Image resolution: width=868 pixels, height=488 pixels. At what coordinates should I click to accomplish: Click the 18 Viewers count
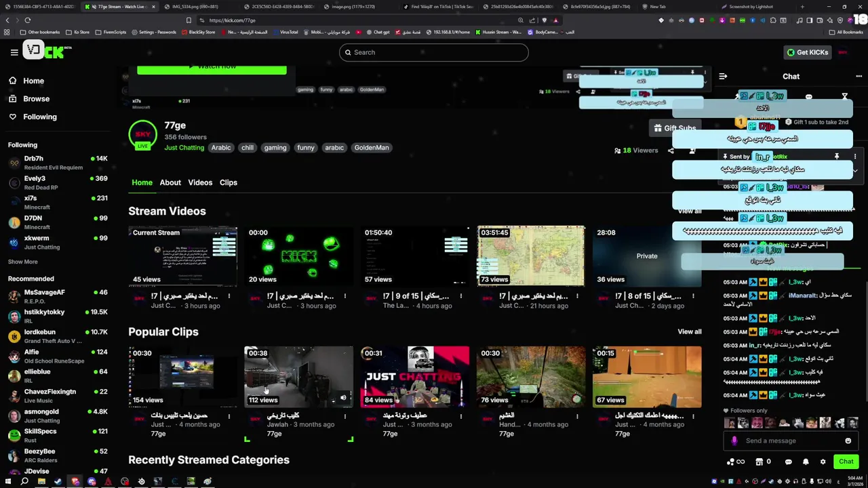[x=636, y=150]
